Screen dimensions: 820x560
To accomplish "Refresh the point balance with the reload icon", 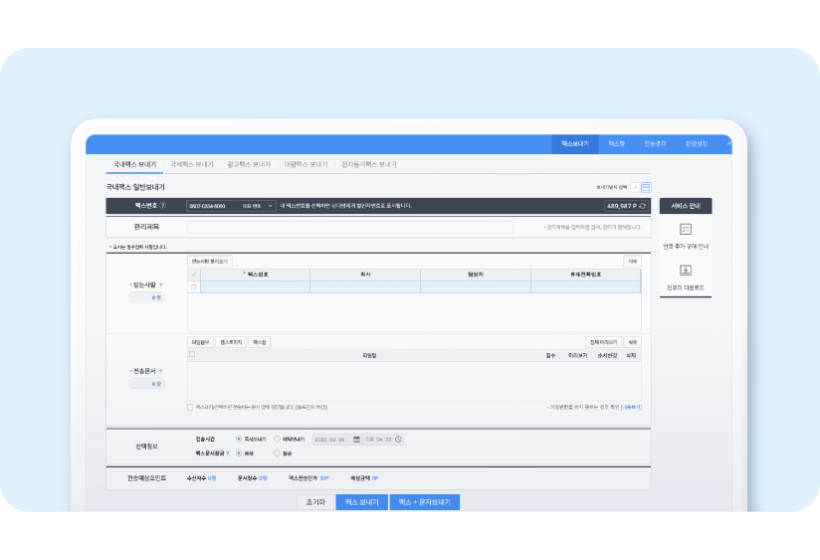I will tap(642, 206).
